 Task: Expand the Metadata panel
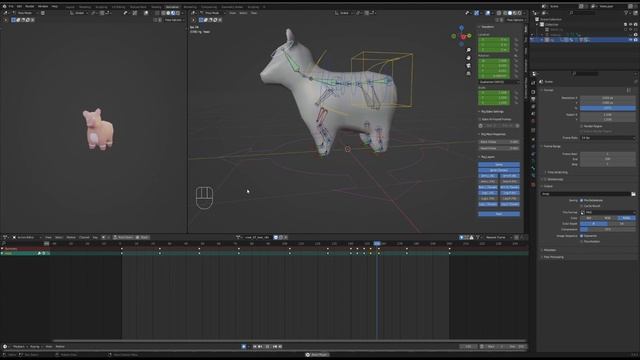(x=549, y=250)
